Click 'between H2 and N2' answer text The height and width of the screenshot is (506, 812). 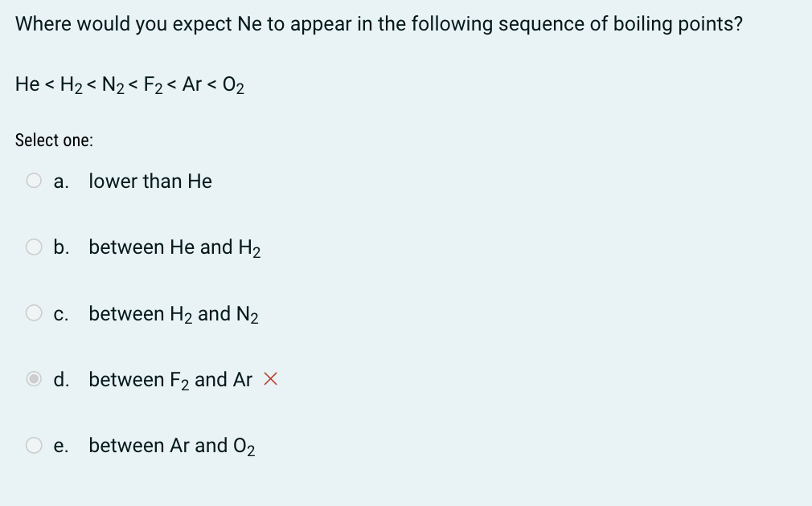(174, 314)
